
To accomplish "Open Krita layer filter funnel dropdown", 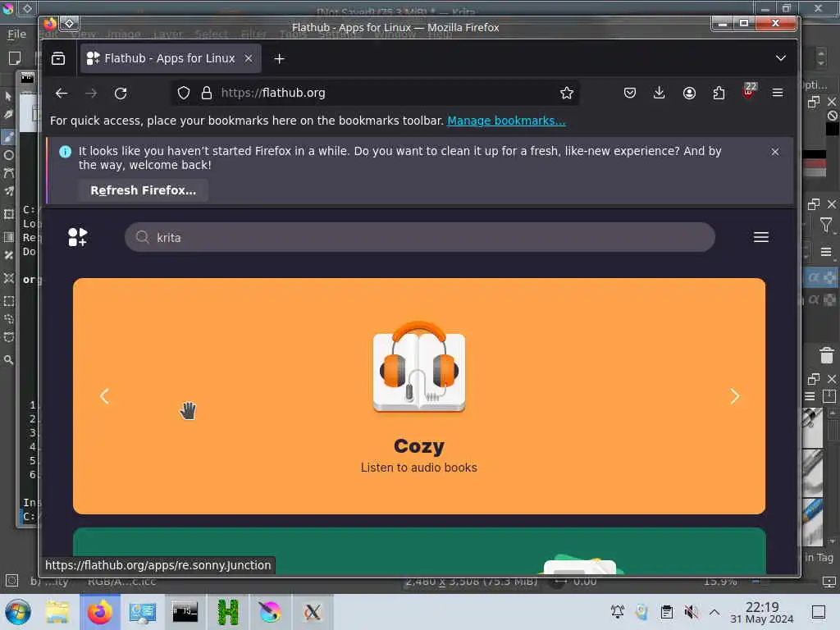I will [x=826, y=226].
